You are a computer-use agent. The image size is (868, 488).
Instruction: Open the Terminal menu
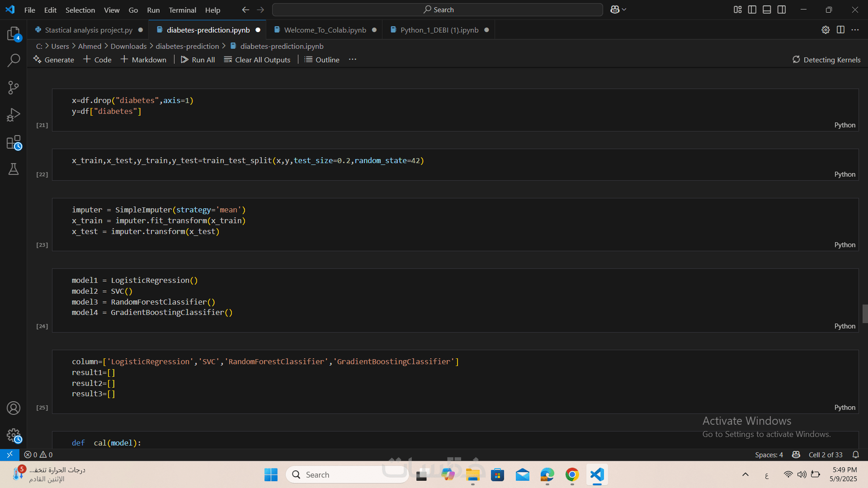[x=182, y=10]
